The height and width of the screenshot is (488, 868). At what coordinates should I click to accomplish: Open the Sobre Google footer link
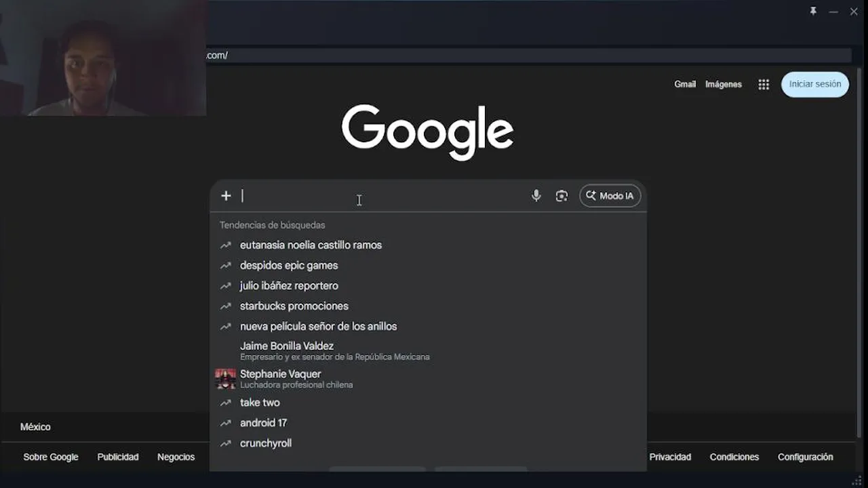(x=51, y=457)
